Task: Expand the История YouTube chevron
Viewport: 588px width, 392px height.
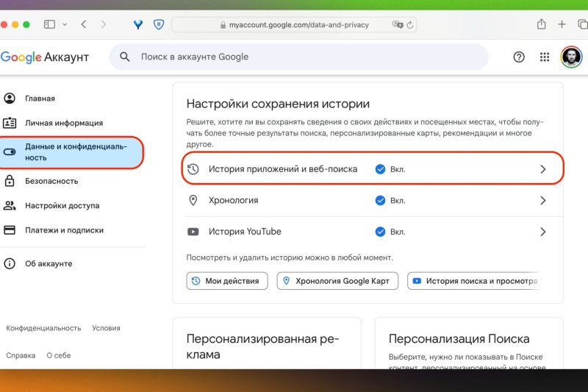Action: point(543,232)
